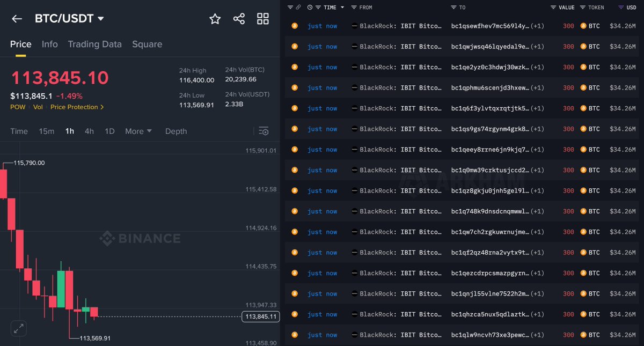Click Bitcoin icon in the bc1qlw9ncvh73xe3pewc row
This screenshot has width=644, height=346.
coord(294,335)
